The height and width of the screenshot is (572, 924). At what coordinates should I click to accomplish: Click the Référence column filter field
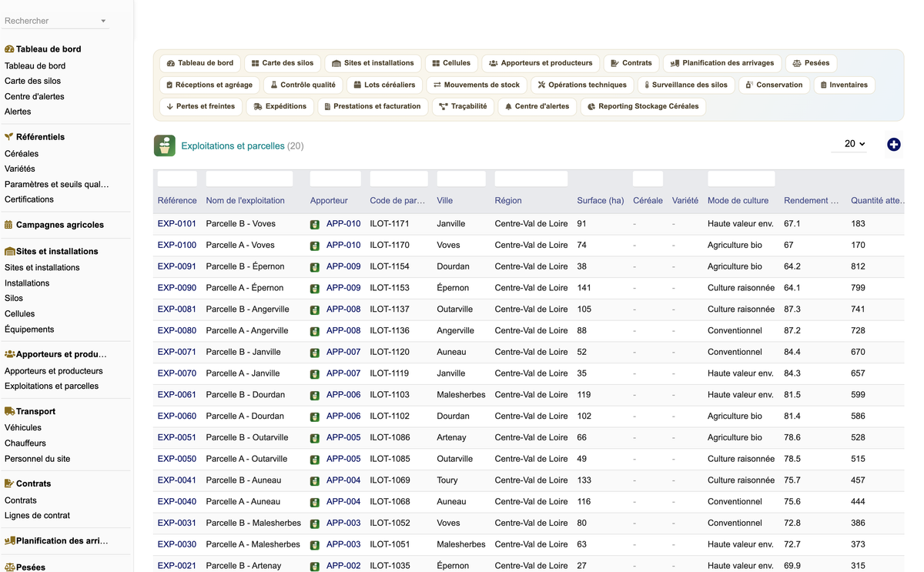[177, 179]
